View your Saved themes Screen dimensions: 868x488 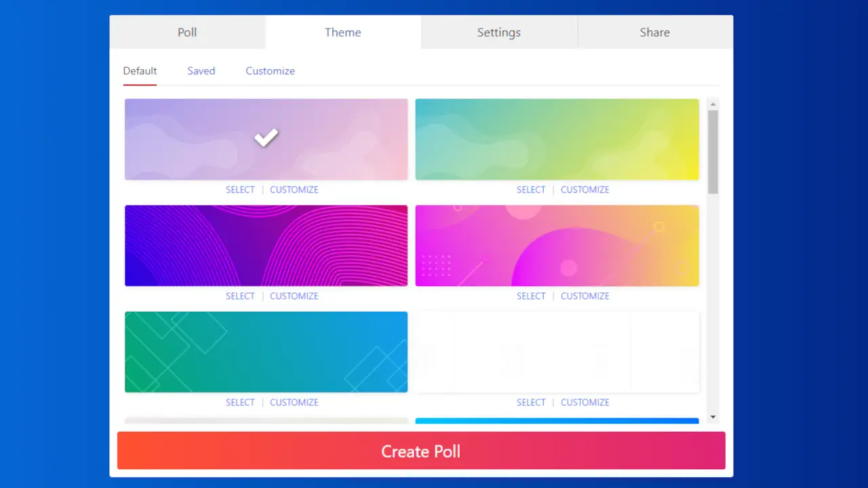[201, 70]
